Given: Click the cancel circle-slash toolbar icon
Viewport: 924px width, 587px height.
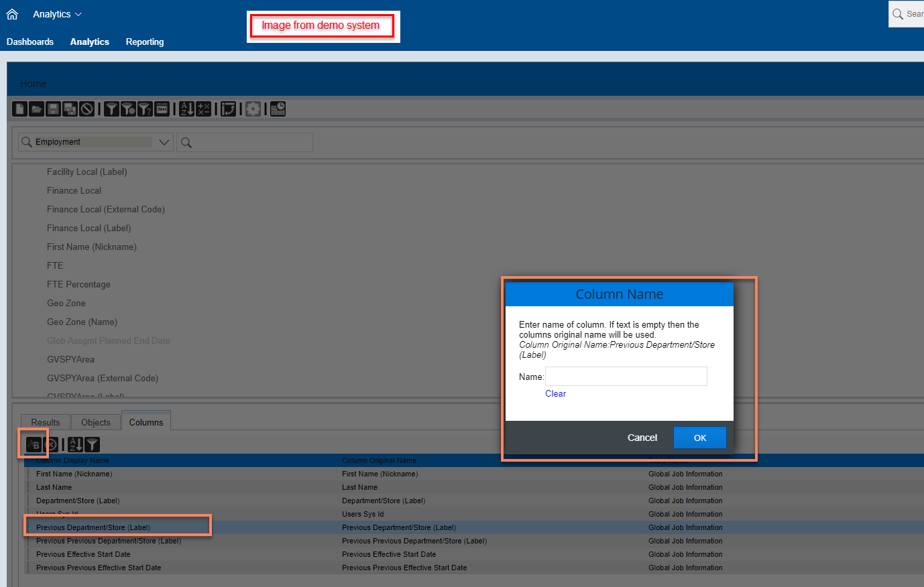Looking at the screenshot, I should [87, 109].
